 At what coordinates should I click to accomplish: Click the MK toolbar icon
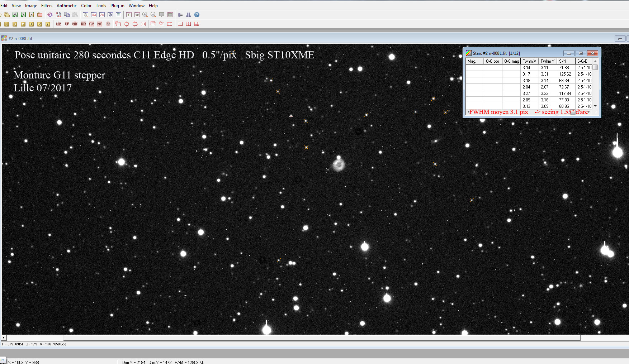pyautogui.click(x=75, y=24)
